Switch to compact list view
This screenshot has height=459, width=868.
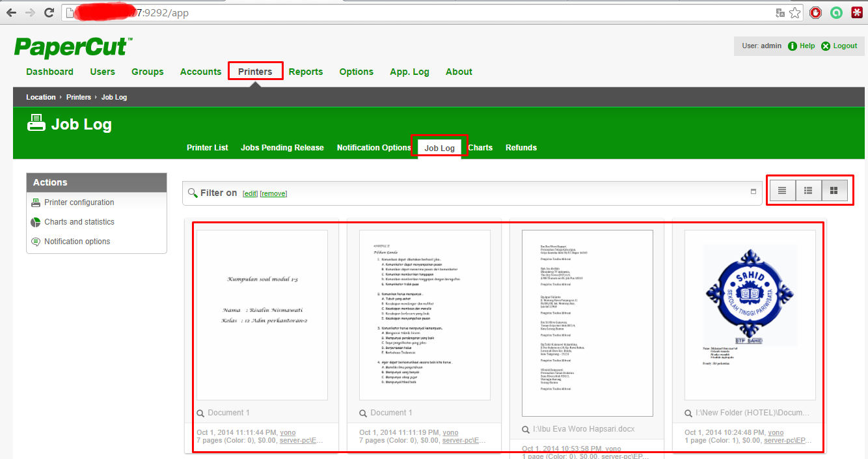[x=782, y=189]
